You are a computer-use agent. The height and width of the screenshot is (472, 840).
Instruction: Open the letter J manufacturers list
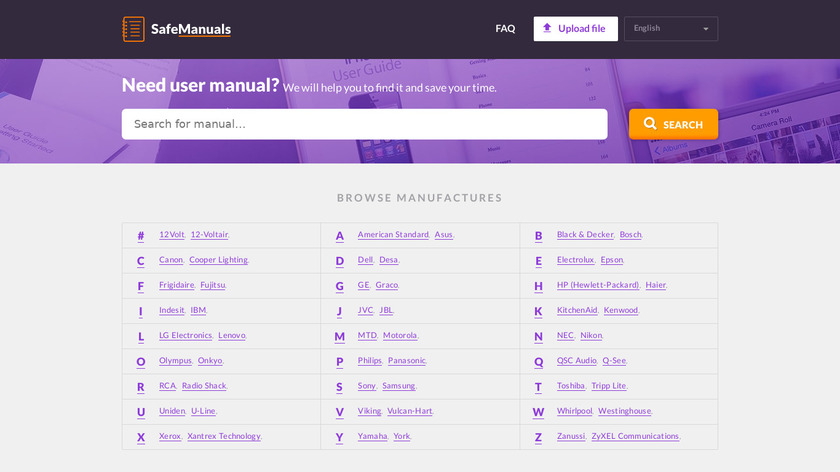click(339, 311)
